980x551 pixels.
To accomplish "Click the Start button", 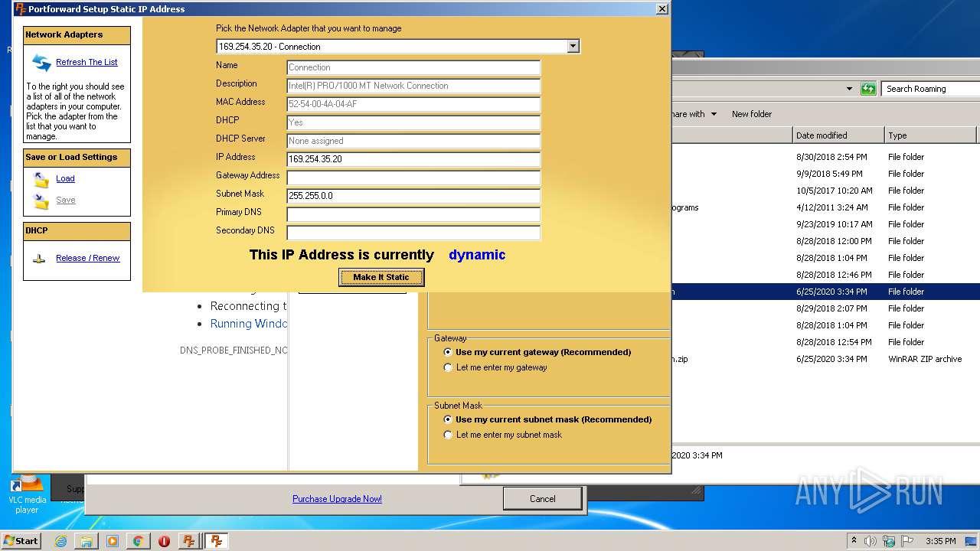I will [21, 541].
